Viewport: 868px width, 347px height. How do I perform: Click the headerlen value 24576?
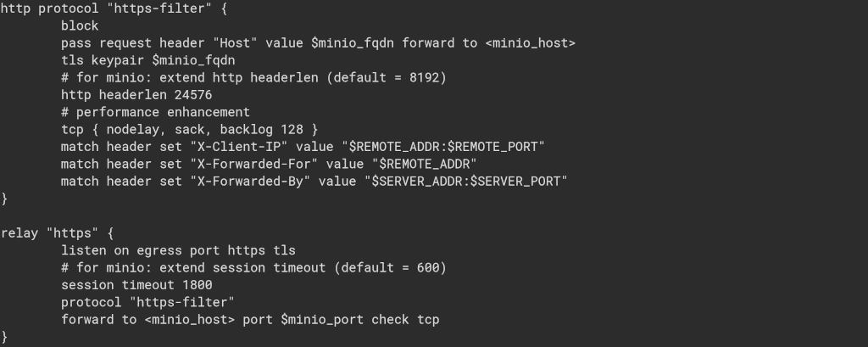(x=193, y=95)
